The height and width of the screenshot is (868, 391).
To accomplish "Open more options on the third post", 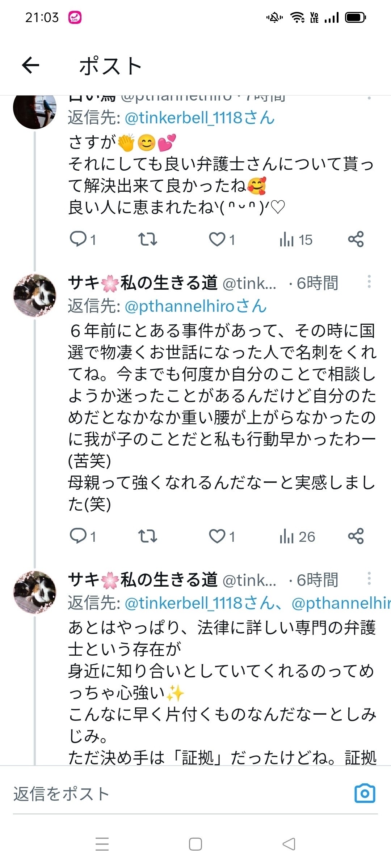I will tap(369, 579).
